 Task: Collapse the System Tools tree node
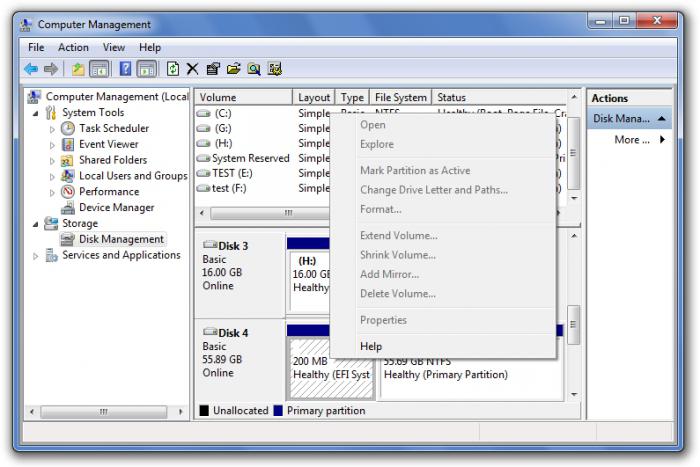click(x=37, y=113)
